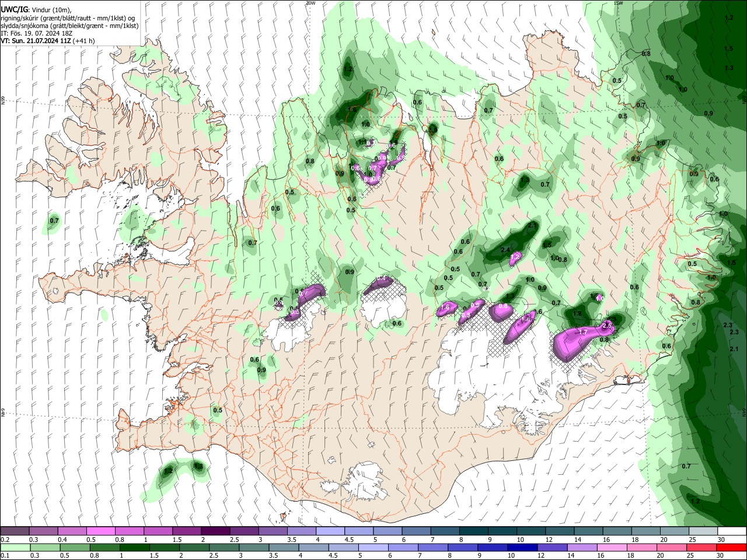Select the upper legend swatch starting at 3.5
747x560 pixels.
click(x=301, y=531)
